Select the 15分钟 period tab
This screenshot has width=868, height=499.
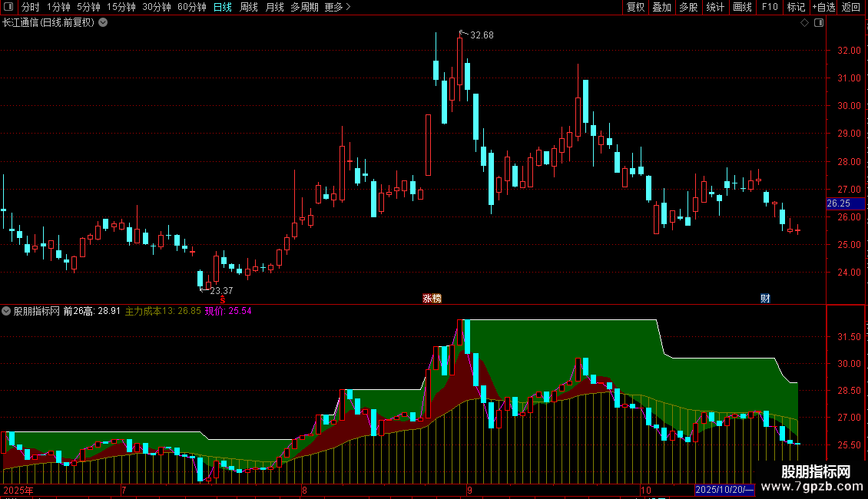pos(121,7)
